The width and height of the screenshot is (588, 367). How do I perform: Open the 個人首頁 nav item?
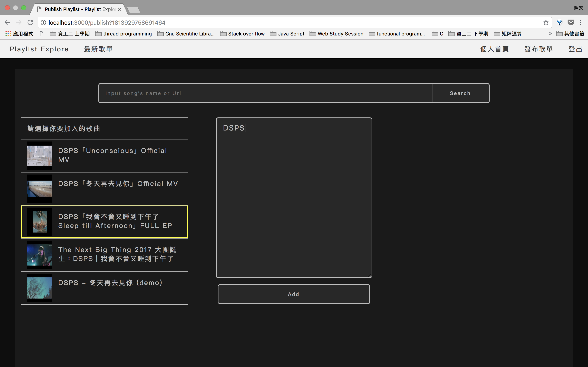click(494, 49)
